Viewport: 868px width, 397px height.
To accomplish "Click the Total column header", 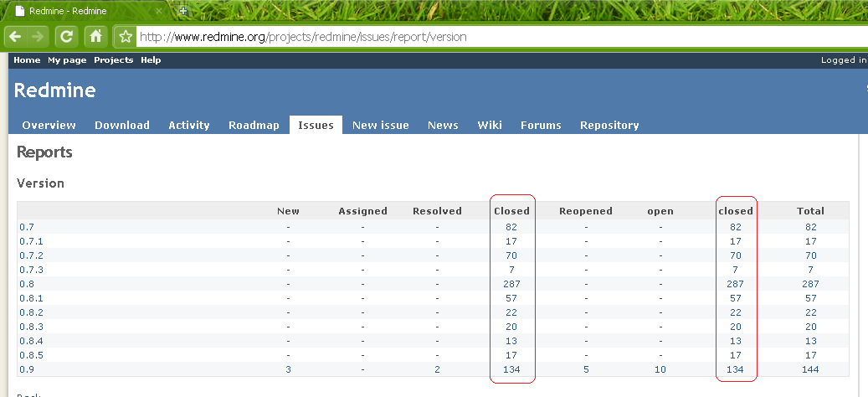I will 811,211.
